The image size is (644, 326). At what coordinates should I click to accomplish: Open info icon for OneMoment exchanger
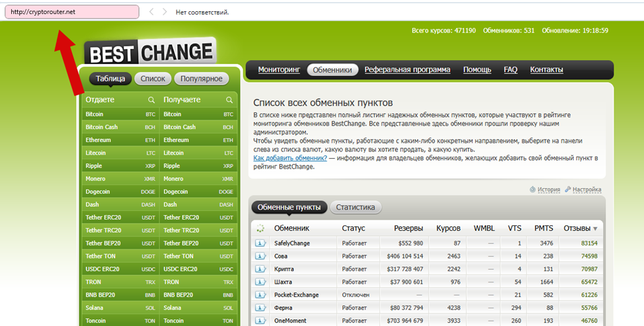click(x=261, y=321)
